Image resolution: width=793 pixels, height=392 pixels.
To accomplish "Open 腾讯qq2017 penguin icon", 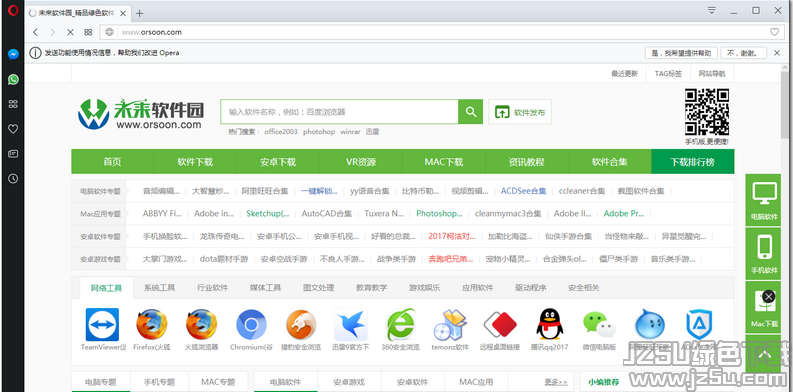I will tap(550, 325).
